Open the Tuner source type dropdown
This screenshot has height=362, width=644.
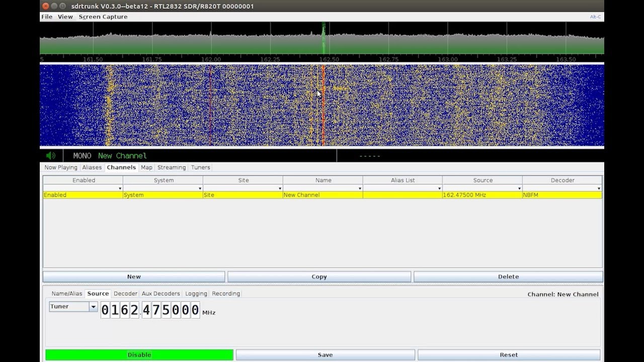[x=93, y=307]
